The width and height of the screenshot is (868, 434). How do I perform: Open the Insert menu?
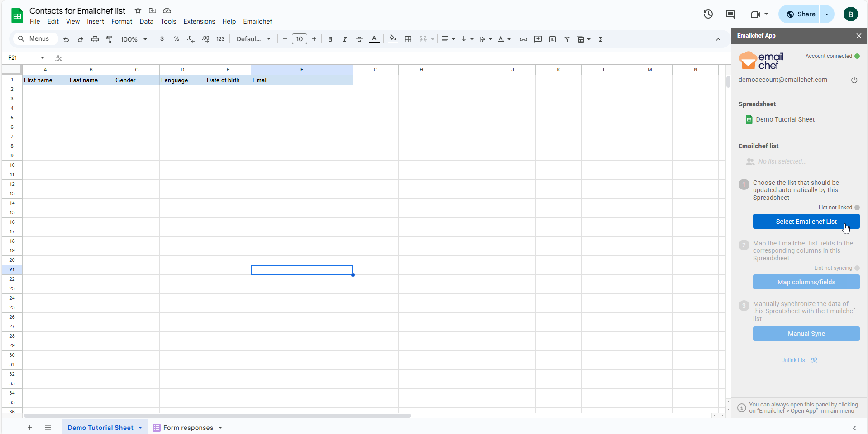(95, 21)
